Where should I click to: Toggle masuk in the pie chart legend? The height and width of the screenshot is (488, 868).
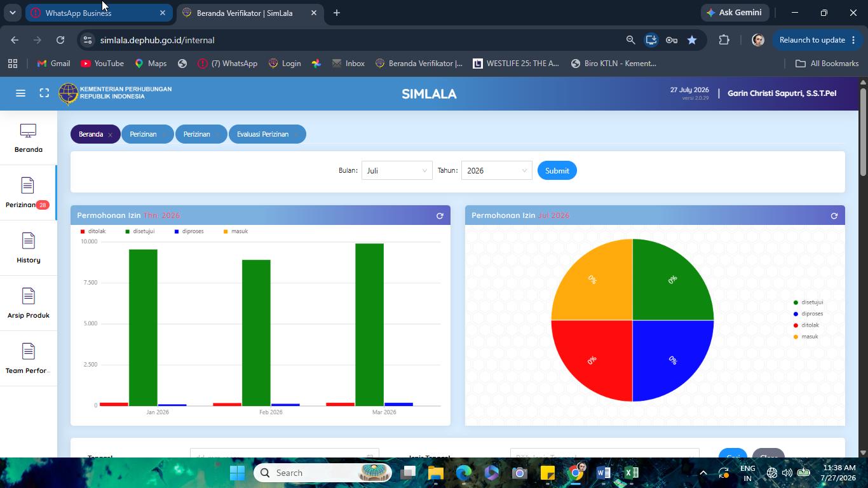(806, 337)
